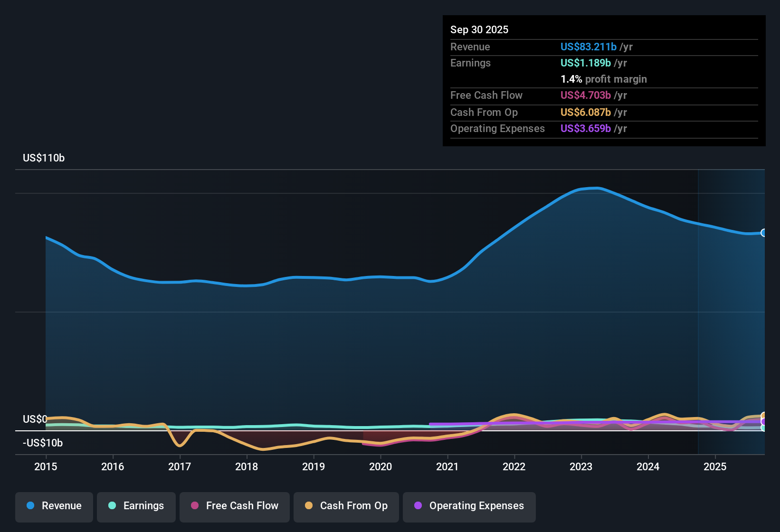Expand the Earnings legend entry
Viewport: 780px width, 532px height.
[136, 507]
